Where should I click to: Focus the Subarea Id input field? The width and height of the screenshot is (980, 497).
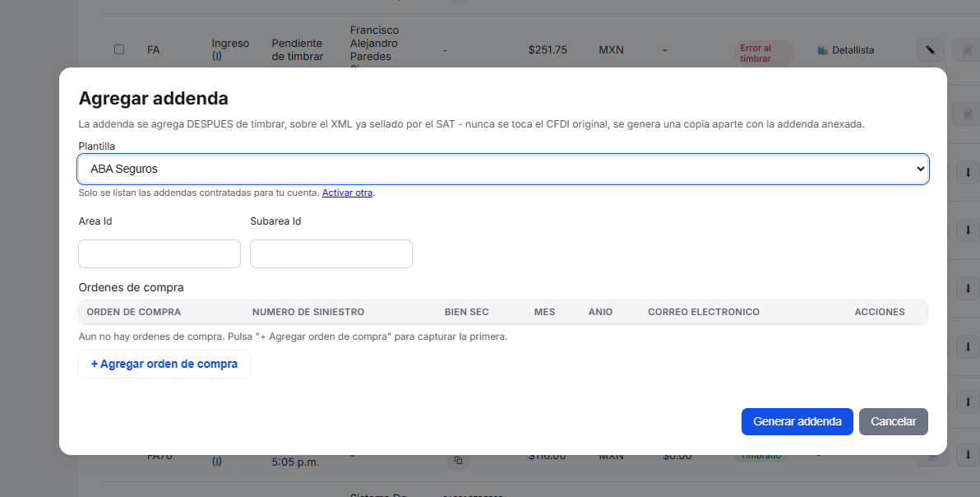(331, 253)
